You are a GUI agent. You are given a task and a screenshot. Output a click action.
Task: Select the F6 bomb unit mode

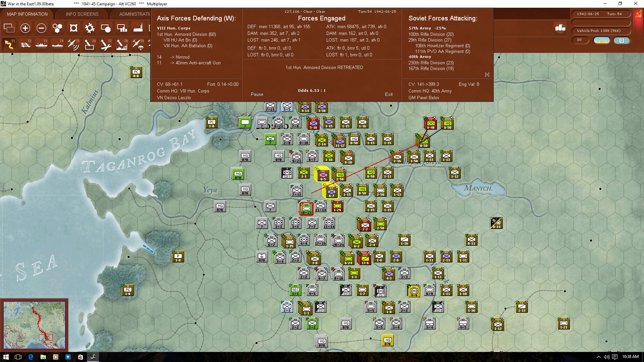[x=90, y=44]
